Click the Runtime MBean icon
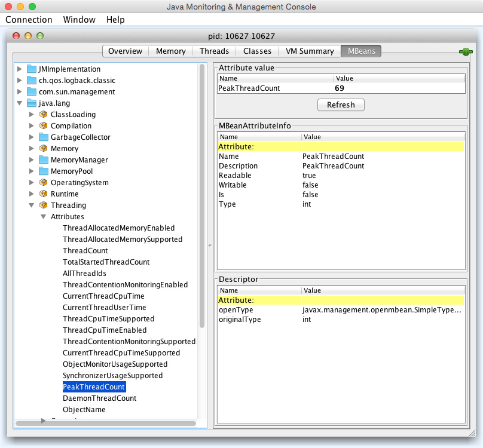 click(x=43, y=194)
